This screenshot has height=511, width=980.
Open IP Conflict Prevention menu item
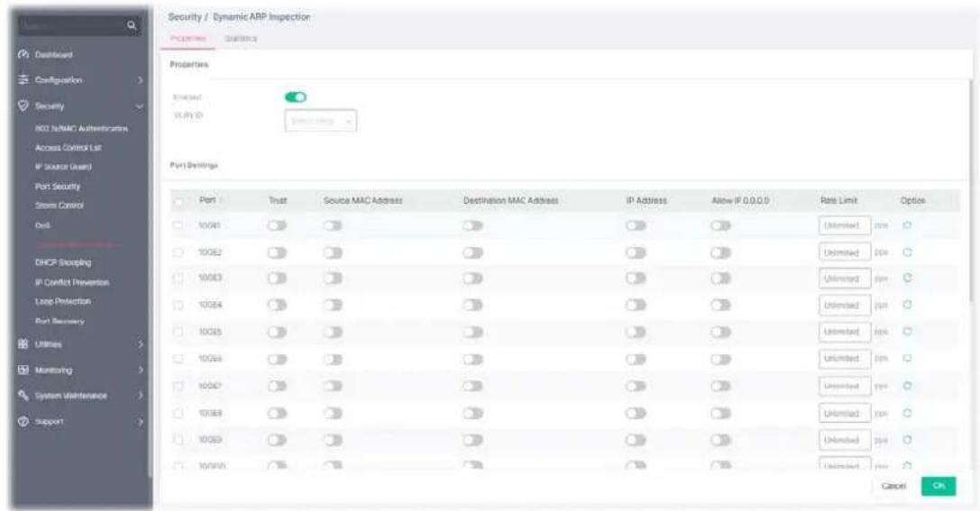(x=72, y=282)
